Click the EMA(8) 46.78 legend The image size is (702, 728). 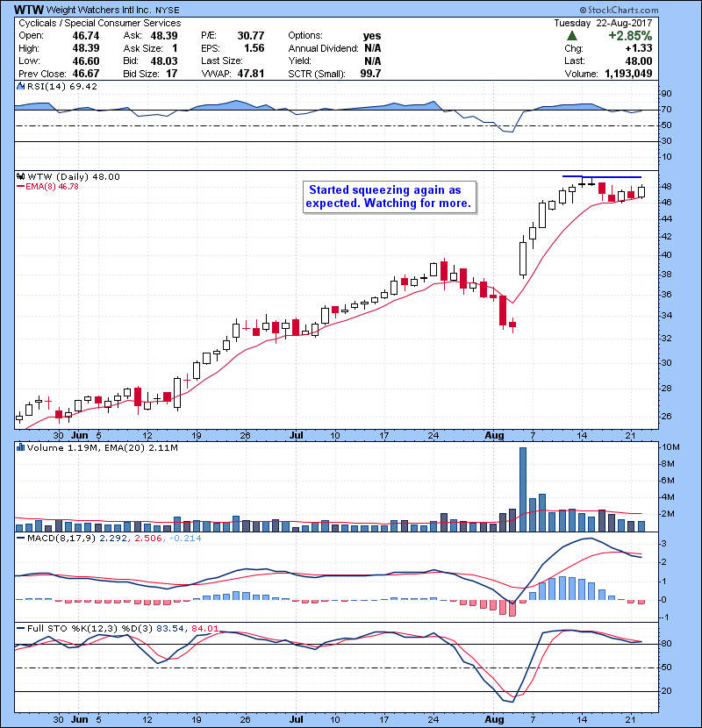(48, 187)
